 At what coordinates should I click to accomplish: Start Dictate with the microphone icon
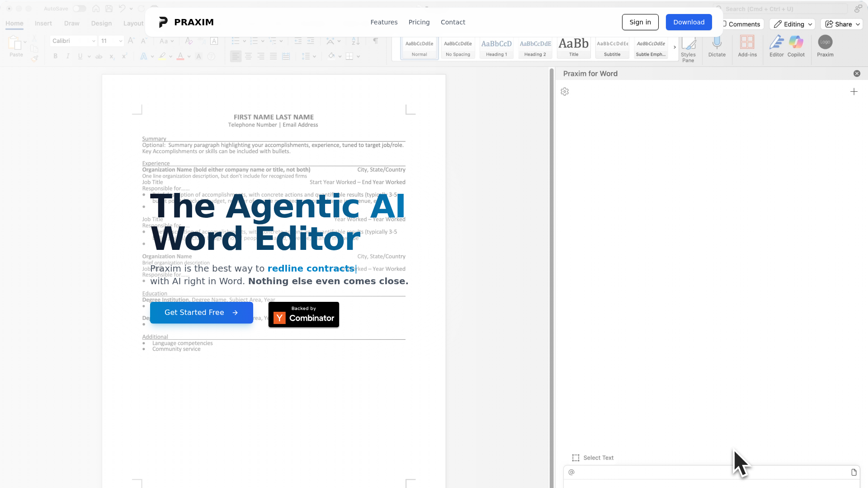pyautogui.click(x=717, y=46)
